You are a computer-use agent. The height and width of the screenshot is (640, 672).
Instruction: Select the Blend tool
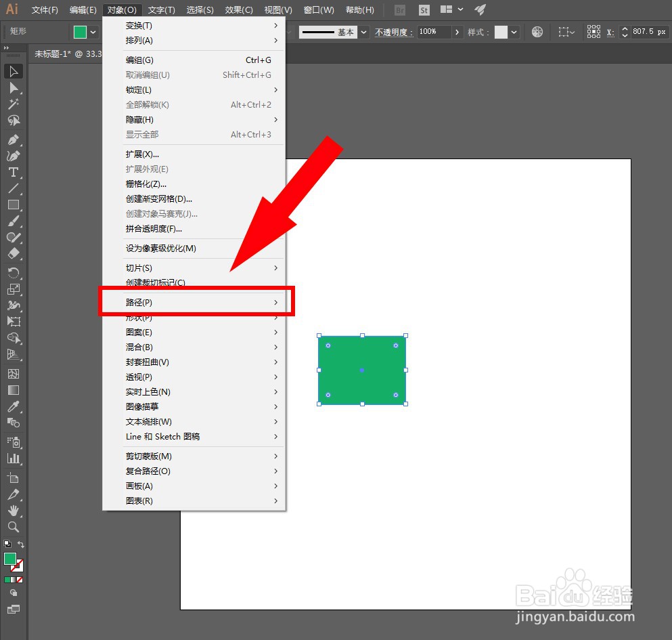14,423
